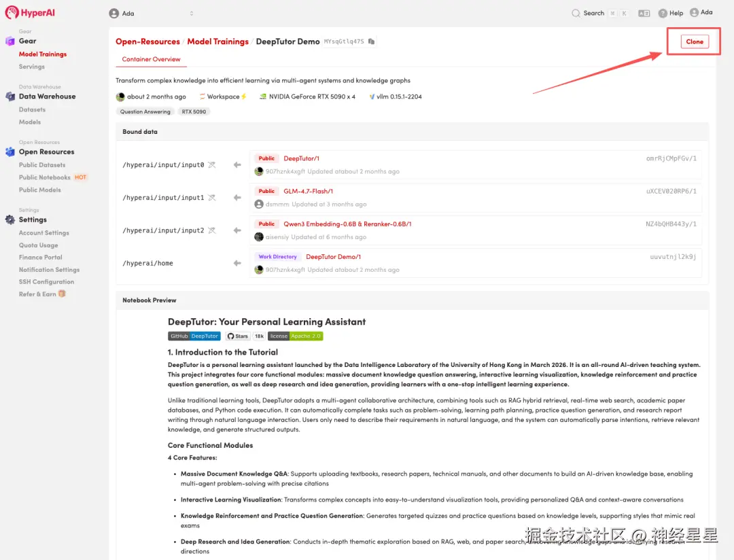Clone the DeepTutor Demo container

(694, 41)
